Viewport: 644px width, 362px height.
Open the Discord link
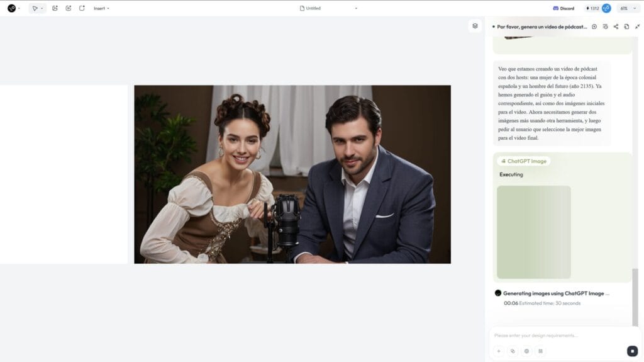click(563, 8)
